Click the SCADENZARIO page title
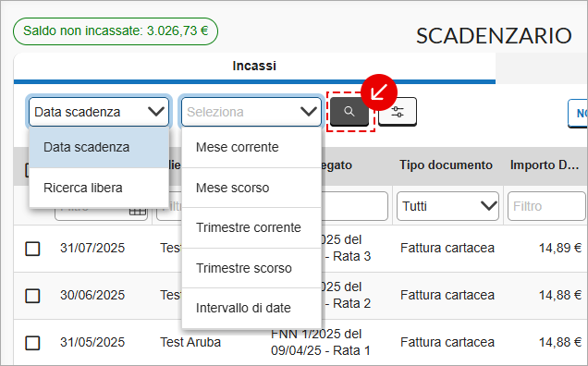This screenshot has height=366, width=588. point(494,36)
